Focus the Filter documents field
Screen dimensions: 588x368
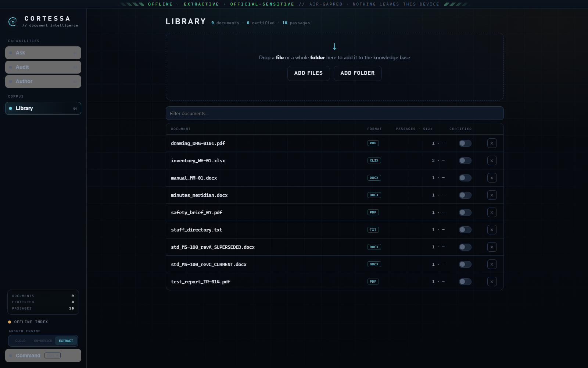pyautogui.click(x=334, y=113)
